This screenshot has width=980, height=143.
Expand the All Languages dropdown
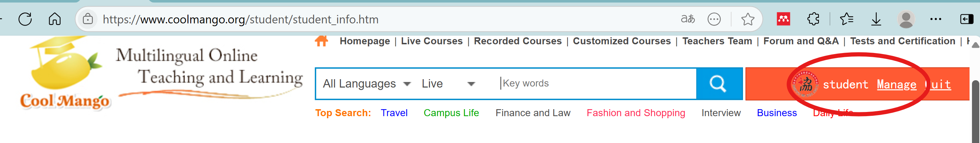367,84
